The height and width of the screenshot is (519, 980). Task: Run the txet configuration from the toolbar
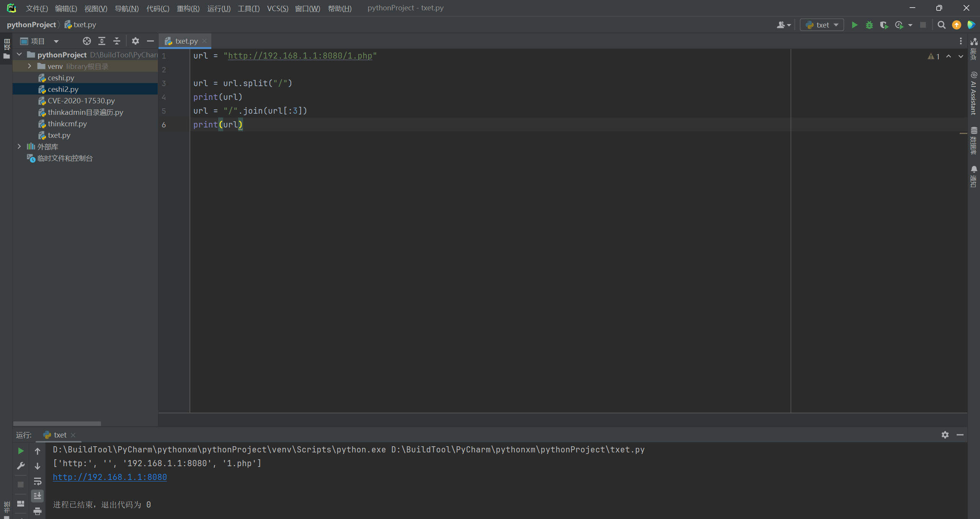854,25
